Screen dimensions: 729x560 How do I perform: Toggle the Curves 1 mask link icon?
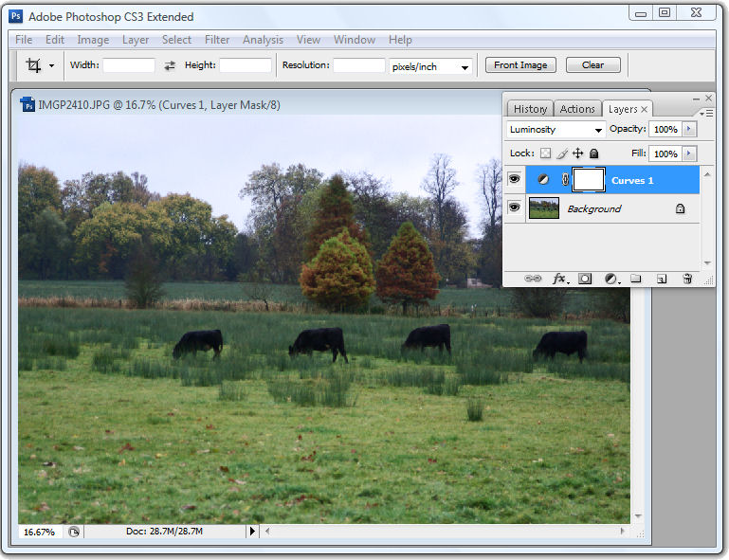pyautogui.click(x=565, y=179)
